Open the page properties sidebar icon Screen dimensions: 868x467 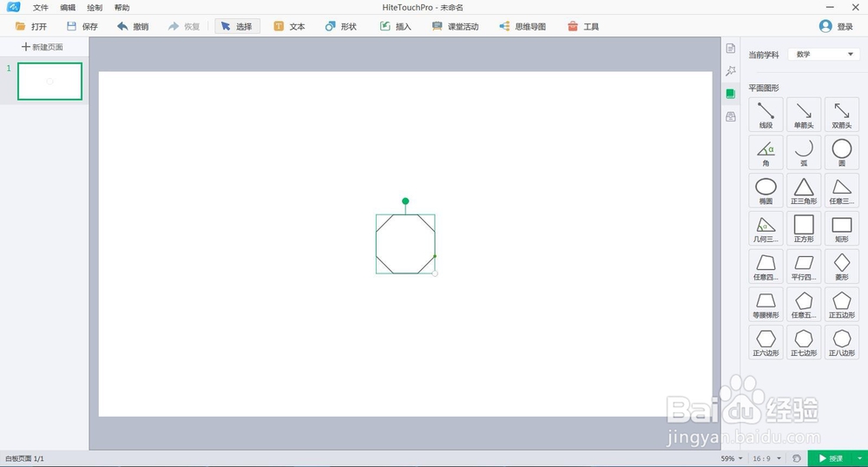[x=731, y=48]
